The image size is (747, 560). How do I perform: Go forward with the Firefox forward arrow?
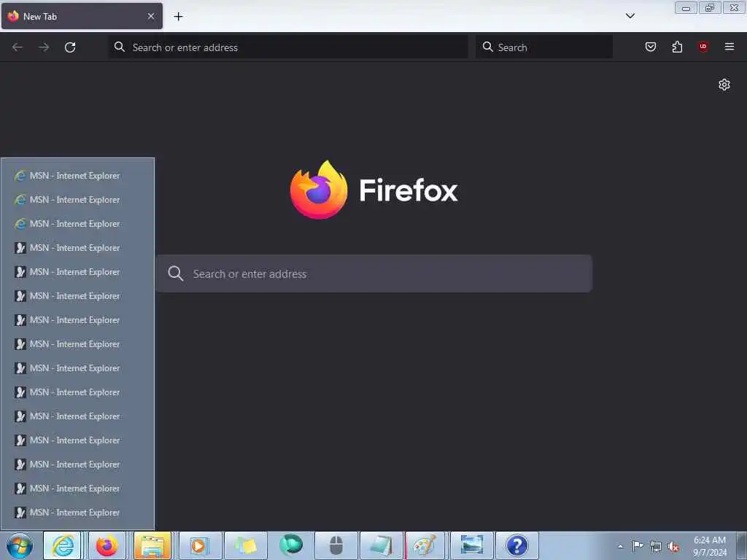44,47
